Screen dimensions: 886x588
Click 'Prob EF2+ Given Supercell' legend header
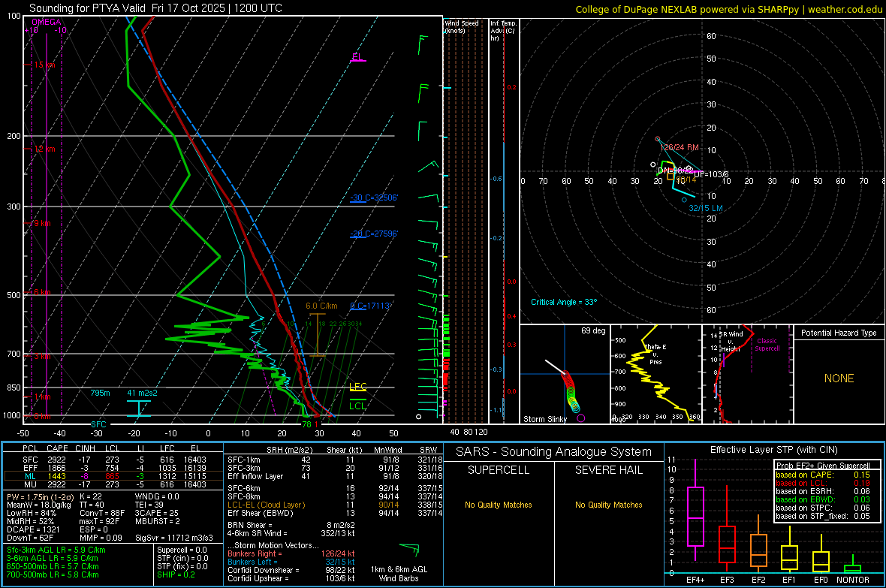point(823,466)
